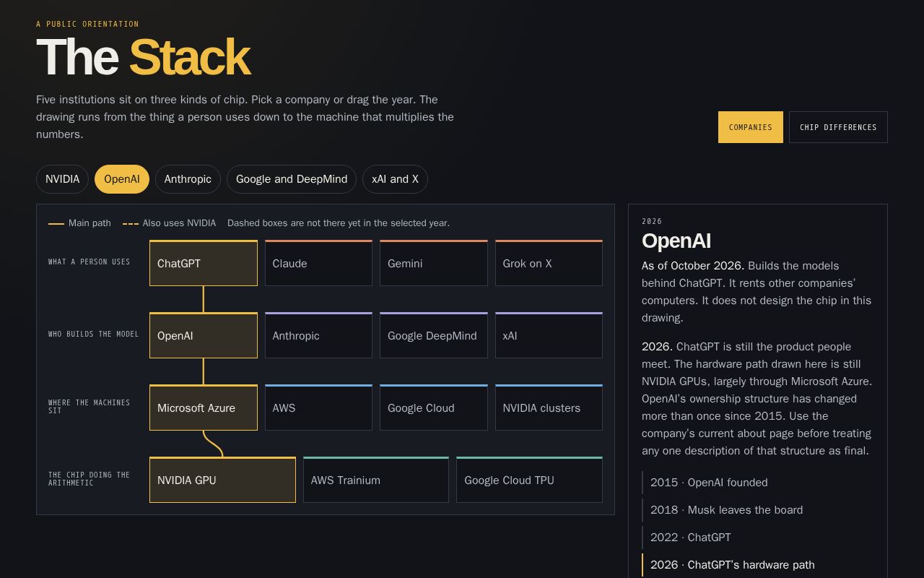Click 'A Public Orientation' tagline
The width and height of the screenshot is (924, 578).
tap(87, 24)
